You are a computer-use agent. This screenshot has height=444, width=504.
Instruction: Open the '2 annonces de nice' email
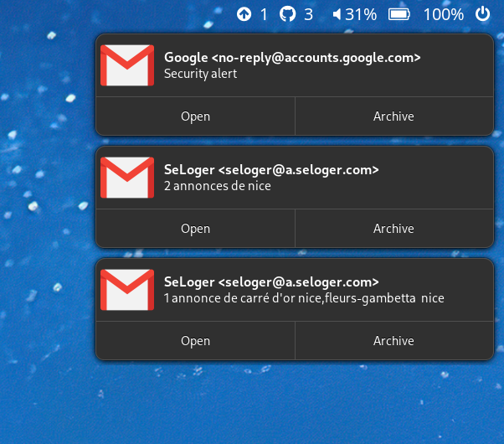[195, 229]
